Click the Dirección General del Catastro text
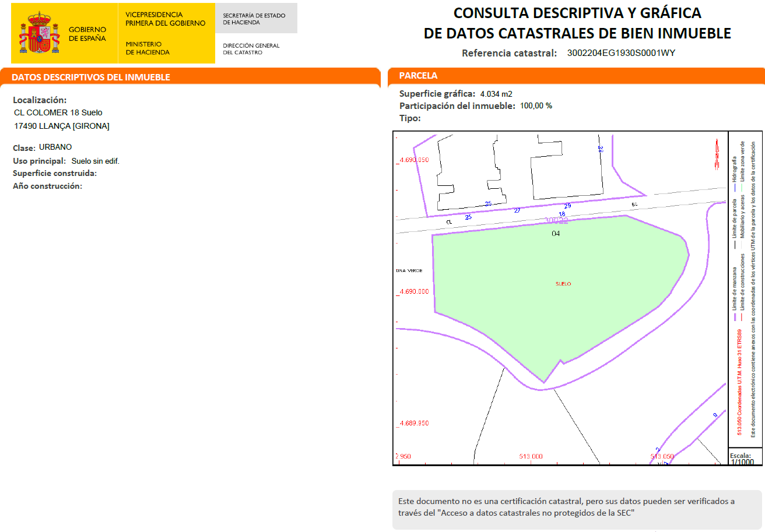 251,49
